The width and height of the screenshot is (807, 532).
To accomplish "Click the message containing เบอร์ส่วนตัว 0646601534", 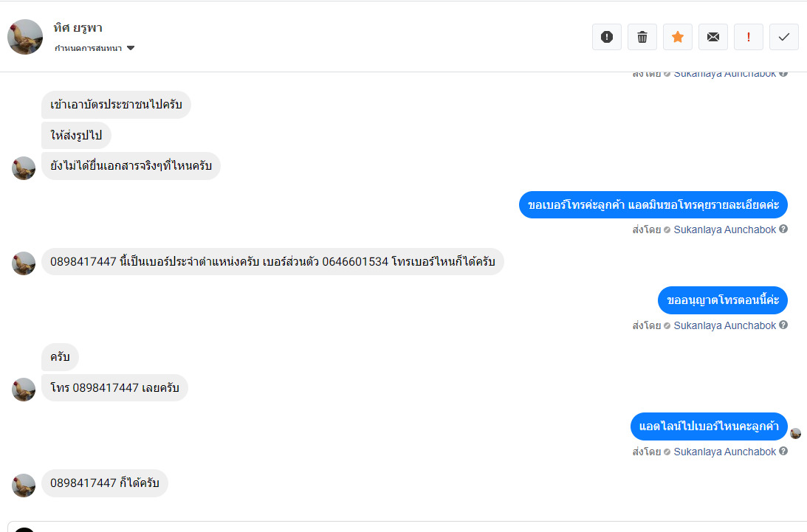I will click(x=272, y=262).
